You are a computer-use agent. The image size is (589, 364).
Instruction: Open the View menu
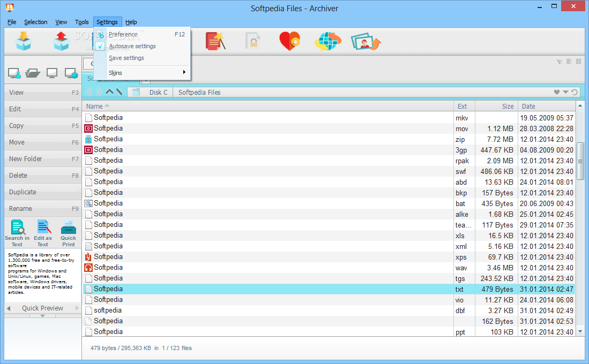coord(61,22)
